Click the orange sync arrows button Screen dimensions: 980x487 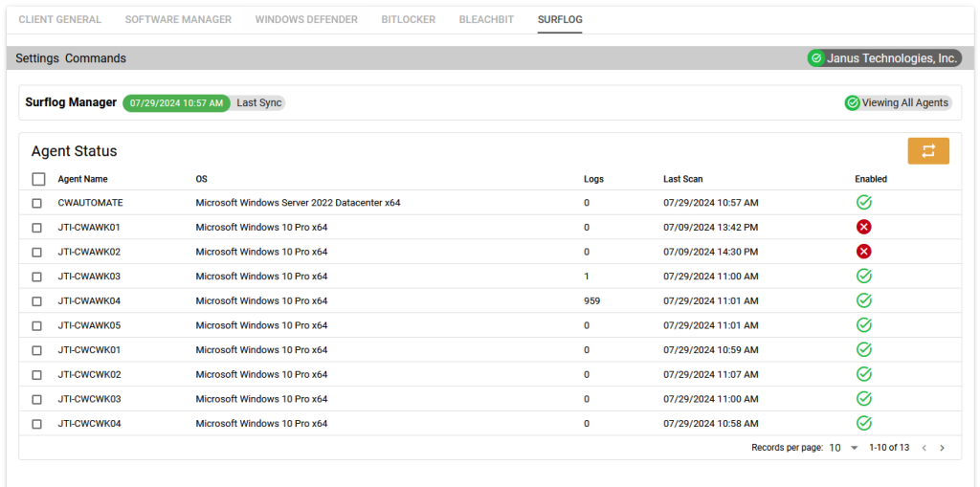click(x=928, y=151)
